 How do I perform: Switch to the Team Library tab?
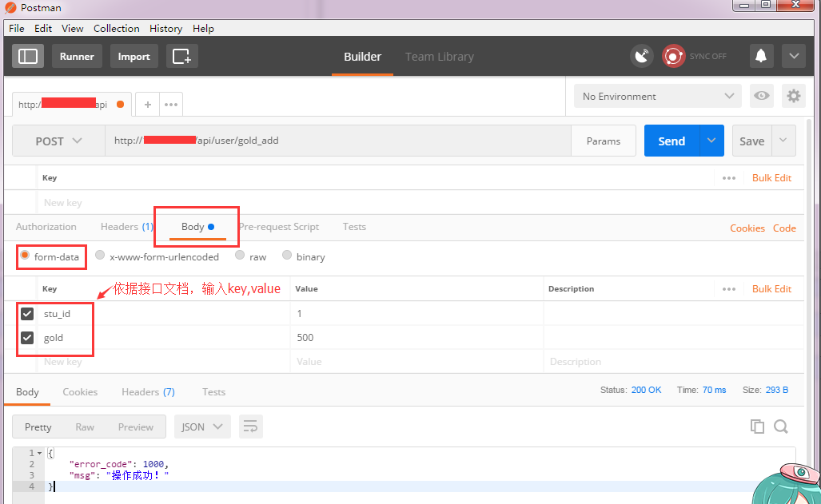coord(440,57)
